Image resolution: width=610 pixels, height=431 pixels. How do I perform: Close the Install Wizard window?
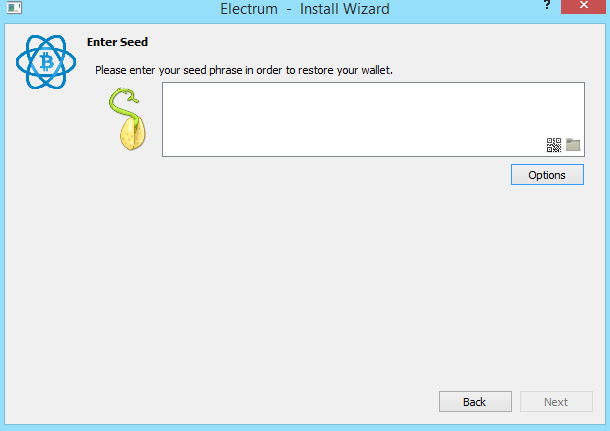583,6
